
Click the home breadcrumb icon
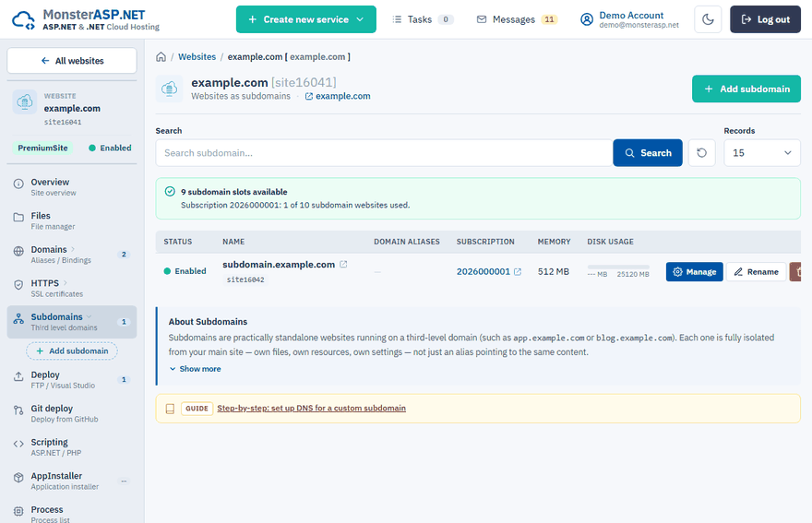161,57
